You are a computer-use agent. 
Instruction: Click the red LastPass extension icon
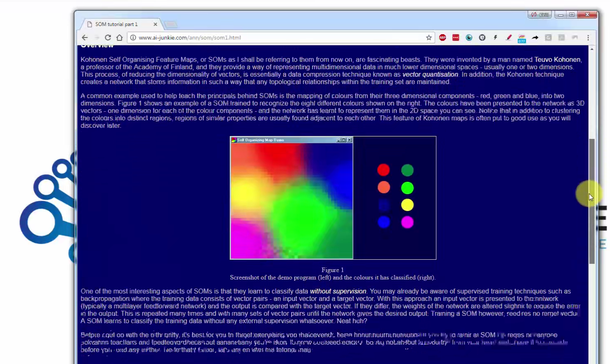[x=456, y=38]
